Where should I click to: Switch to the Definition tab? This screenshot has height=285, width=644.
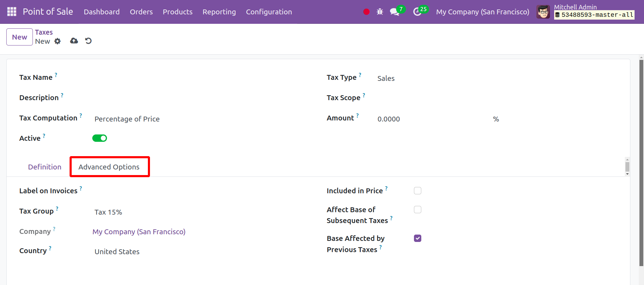[45, 167]
